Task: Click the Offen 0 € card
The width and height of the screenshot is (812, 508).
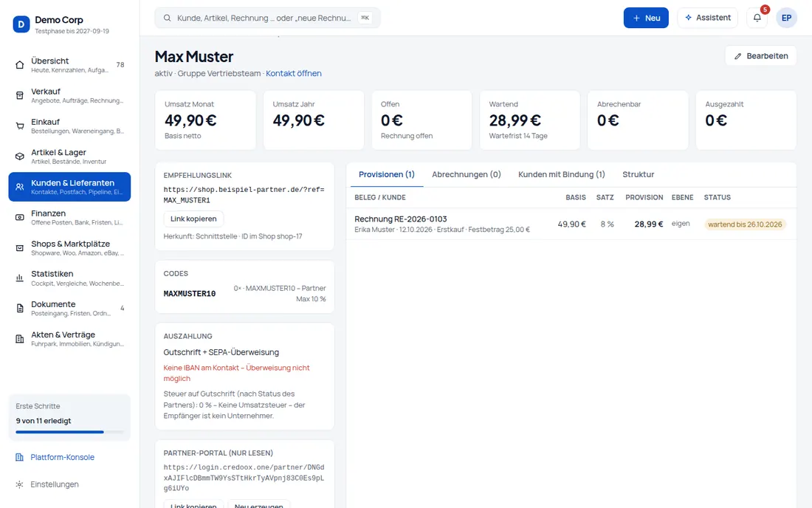Action: (422, 120)
